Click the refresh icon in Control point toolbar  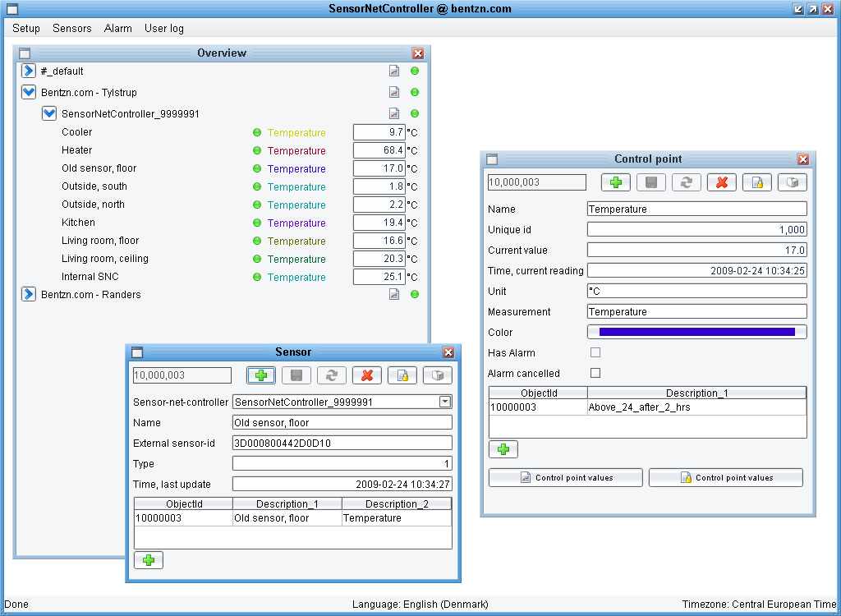pyautogui.click(x=687, y=182)
